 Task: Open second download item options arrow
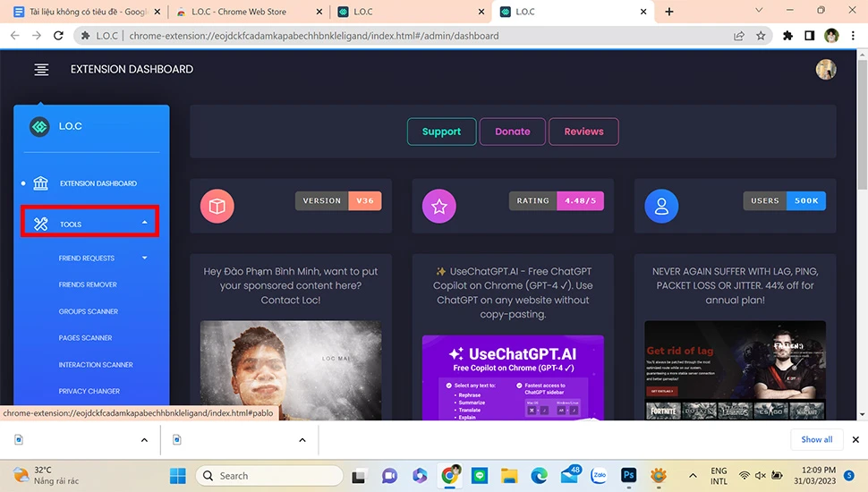pyautogui.click(x=302, y=440)
